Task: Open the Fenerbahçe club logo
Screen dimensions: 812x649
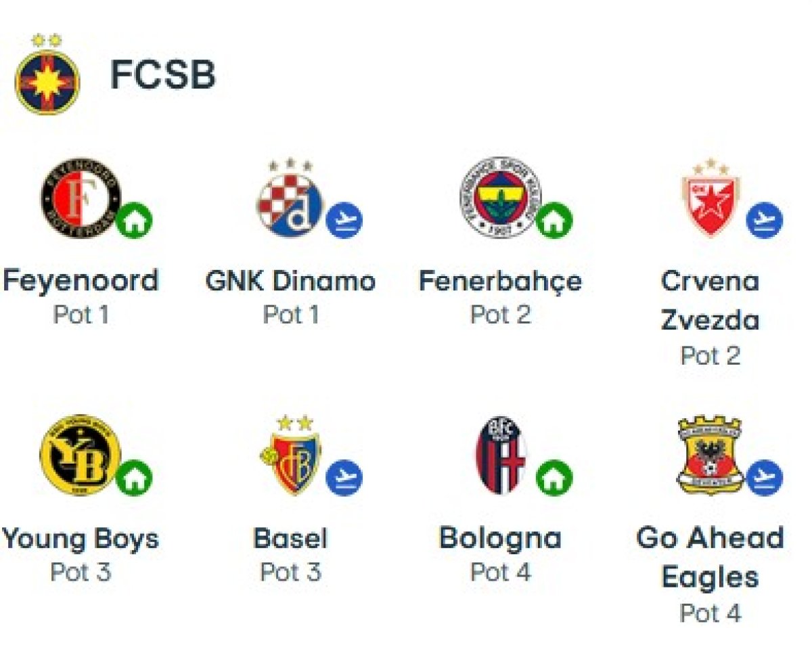Action: (x=500, y=198)
